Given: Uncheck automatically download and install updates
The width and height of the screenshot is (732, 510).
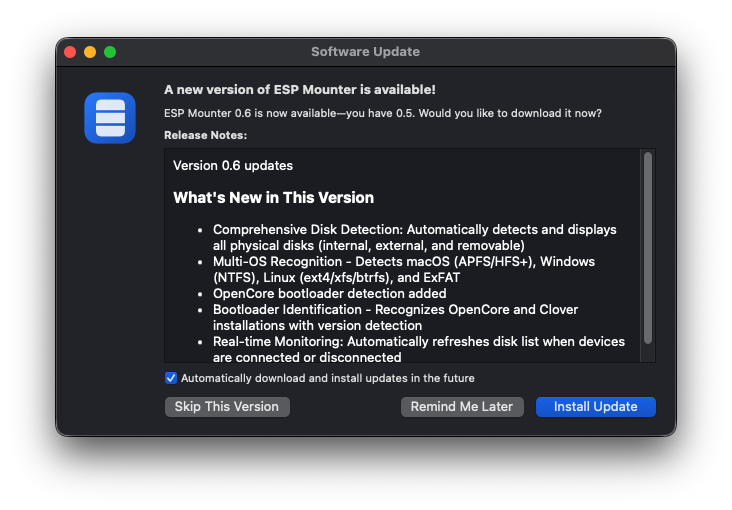Looking at the screenshot, I should coord(171,378).
